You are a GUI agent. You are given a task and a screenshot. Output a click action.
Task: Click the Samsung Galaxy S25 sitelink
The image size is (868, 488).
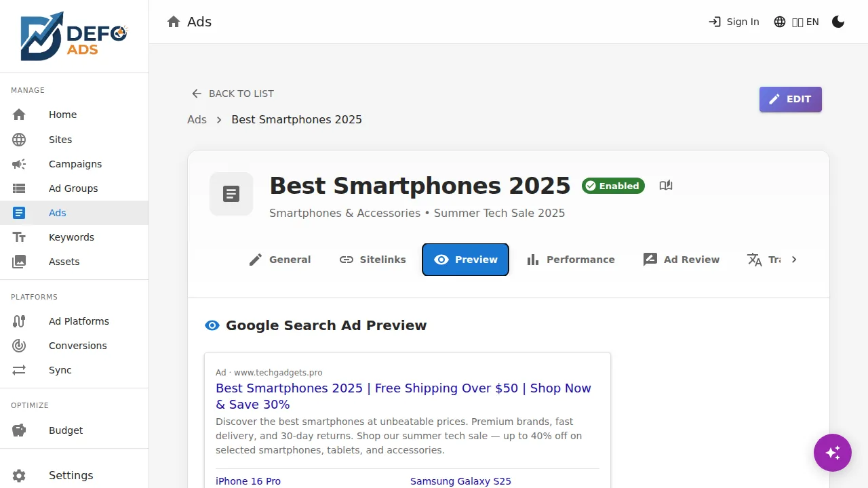[460, 481]
